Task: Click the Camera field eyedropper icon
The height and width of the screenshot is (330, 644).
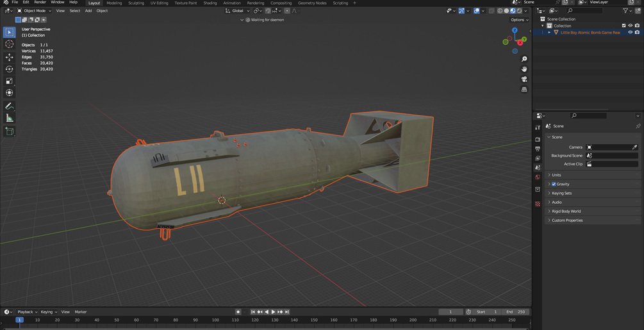Action: pos(634,147)
